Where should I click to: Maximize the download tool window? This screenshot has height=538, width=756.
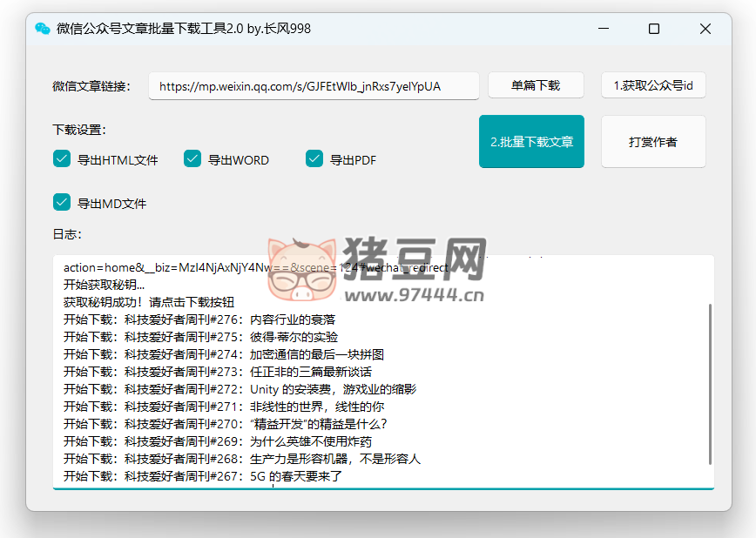click(x=654, y=29)
